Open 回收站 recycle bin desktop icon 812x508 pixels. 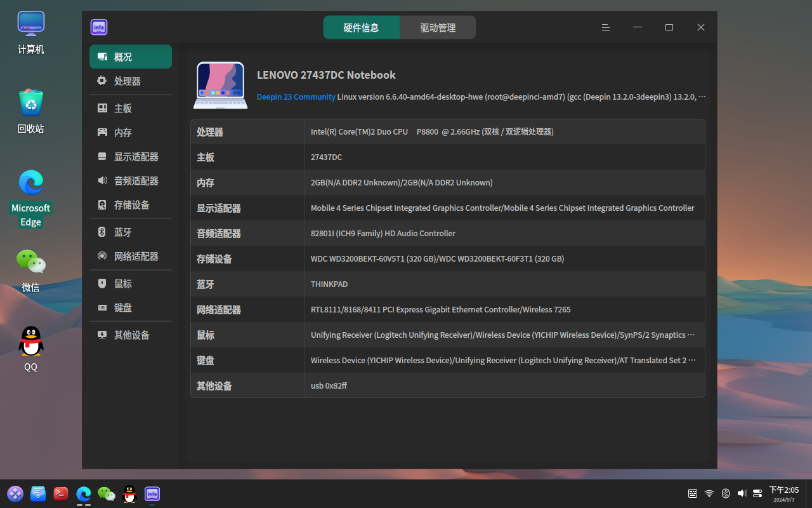point(31,112)
